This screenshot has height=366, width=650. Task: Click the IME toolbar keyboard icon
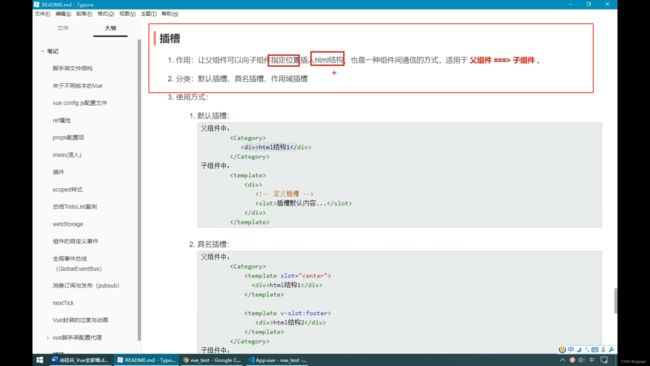pos(595,349)
